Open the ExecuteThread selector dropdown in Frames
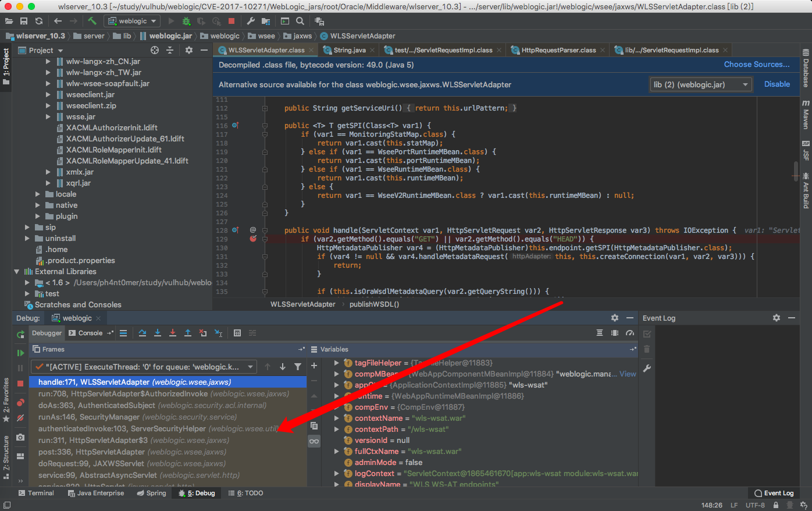Screen dimensions: 812x511 click(143, 367)
